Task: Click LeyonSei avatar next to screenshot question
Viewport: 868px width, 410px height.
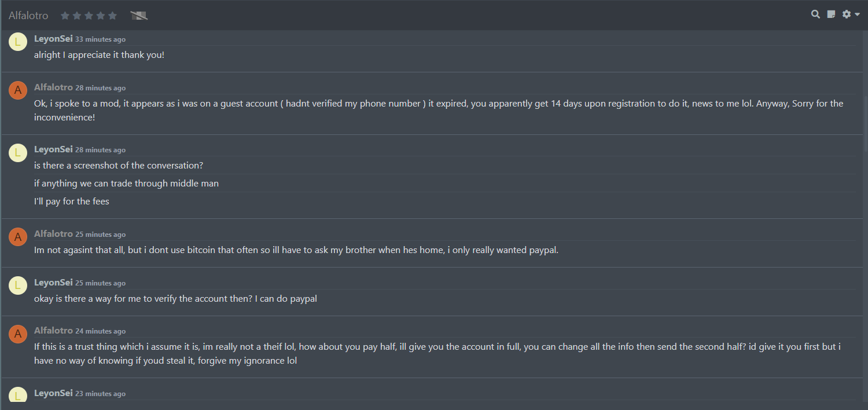Action: click(18, 152)
